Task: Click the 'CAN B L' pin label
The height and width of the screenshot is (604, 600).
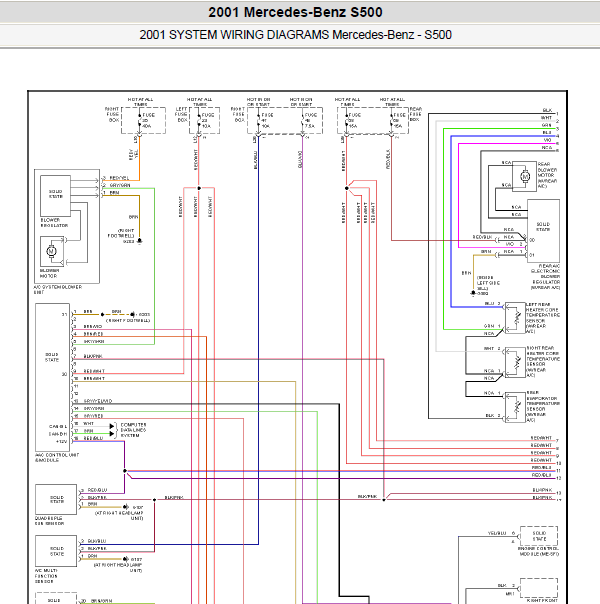Action: 58,426
